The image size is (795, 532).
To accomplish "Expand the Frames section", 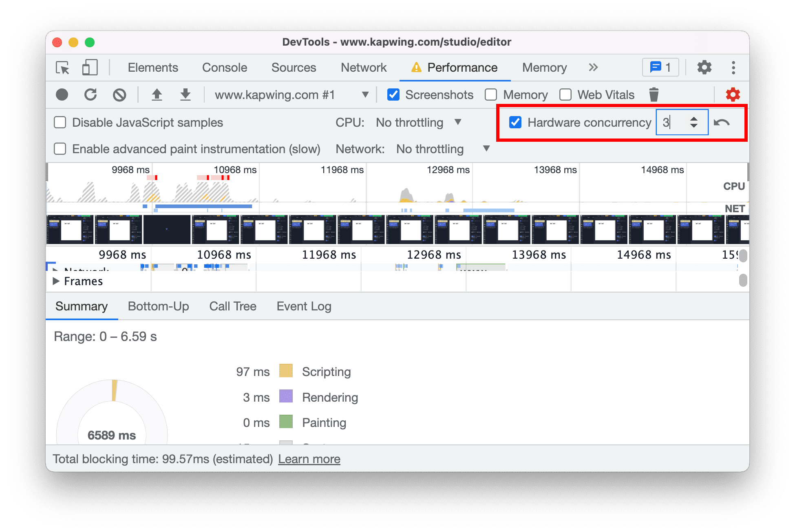I will click(60, 282).
